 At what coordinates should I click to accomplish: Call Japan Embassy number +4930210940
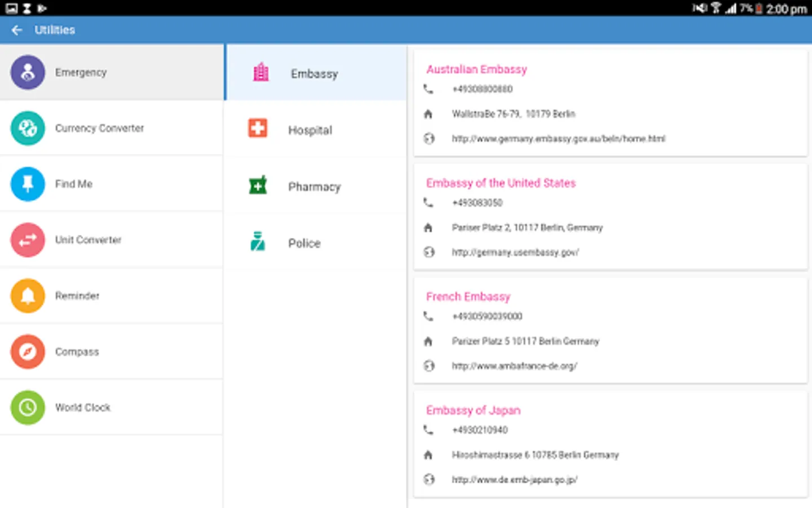(x=480, y=430)
